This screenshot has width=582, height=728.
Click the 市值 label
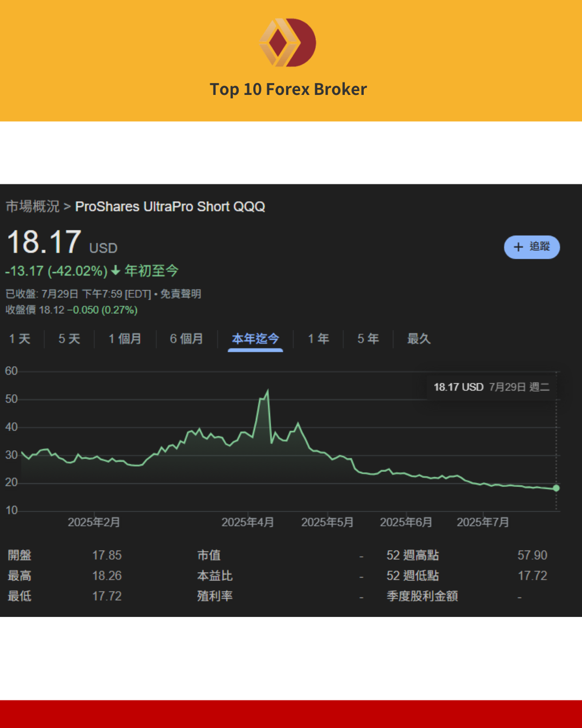click(209, 555)
